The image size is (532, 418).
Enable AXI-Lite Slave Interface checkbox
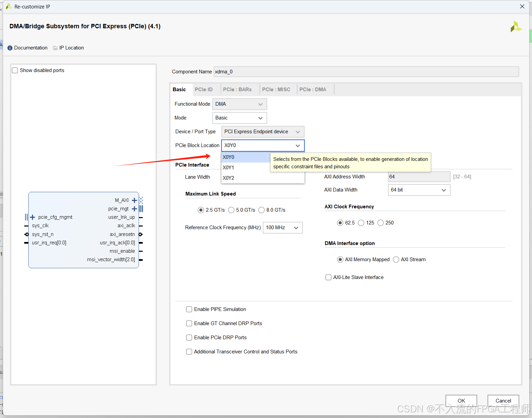(328, 277)
